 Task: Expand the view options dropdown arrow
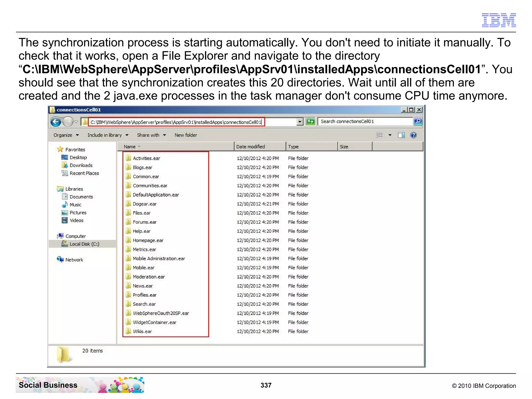pyautogui.click(x=390, y=135)
